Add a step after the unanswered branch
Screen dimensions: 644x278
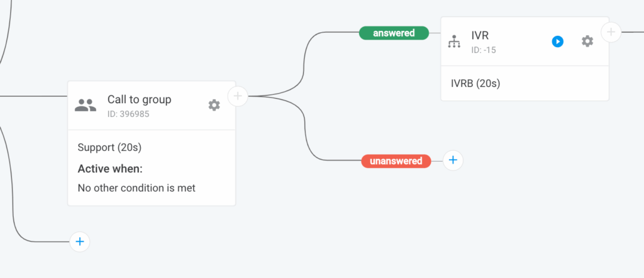(x=453, y=160)
